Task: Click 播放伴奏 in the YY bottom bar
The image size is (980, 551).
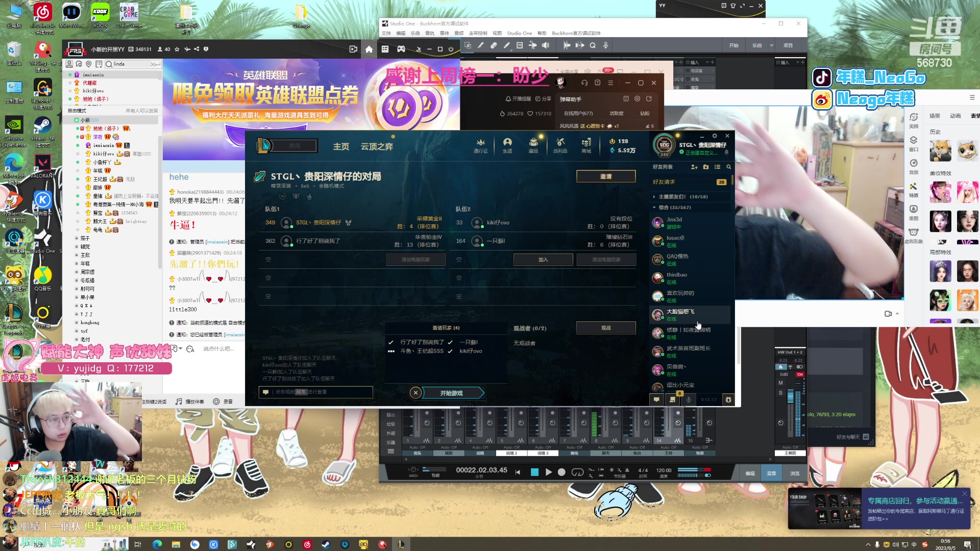Action: tap(190, 402)
